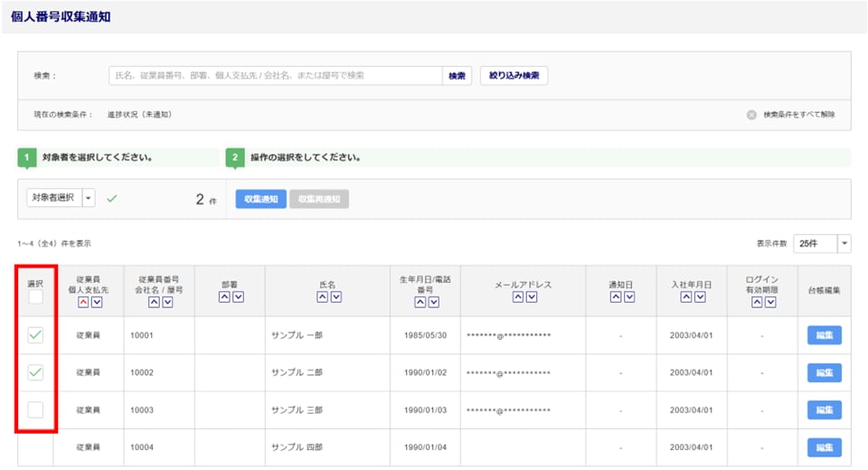Viewport: 868px width, 470px height.
Task: Sort 氏名 column ascending with up arrow
Action: 320,297
